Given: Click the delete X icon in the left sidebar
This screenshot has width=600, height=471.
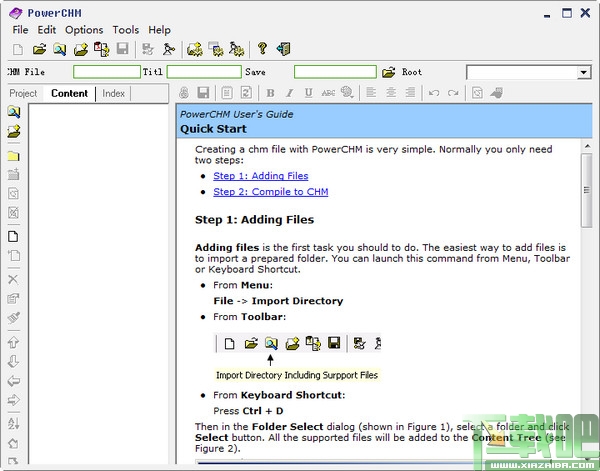Looking at the screenshot, I should (x=13, y=279).
